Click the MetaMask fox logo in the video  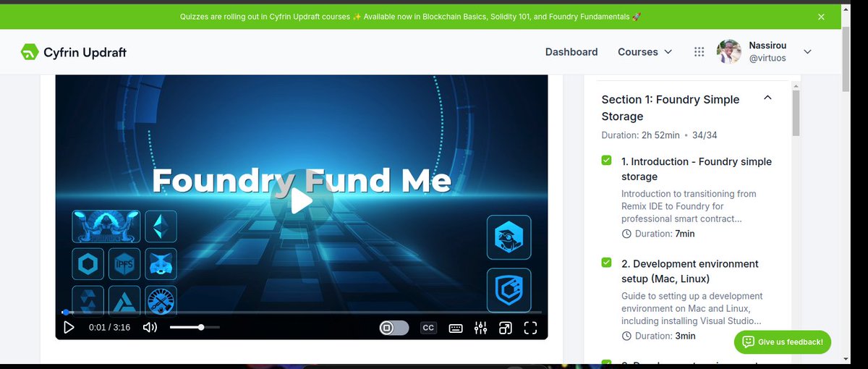(x=161, y=265)
